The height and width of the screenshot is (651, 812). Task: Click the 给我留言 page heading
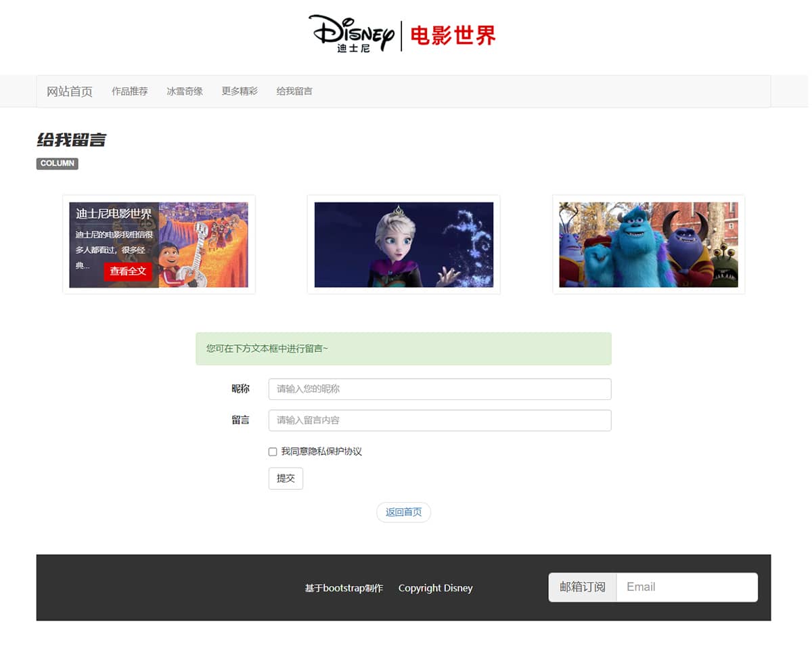click(x=72, y=140)
